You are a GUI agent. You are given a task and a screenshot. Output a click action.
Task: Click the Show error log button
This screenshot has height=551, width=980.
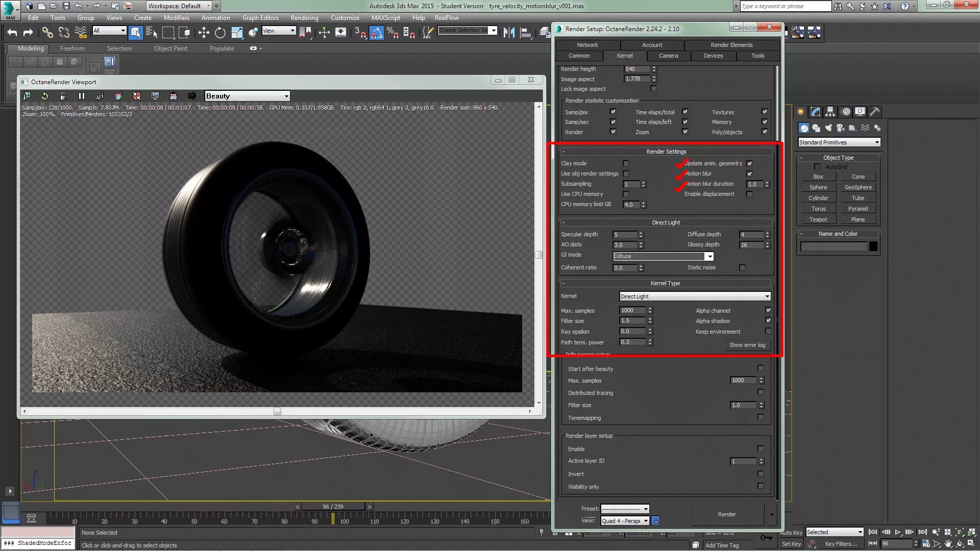747,345
